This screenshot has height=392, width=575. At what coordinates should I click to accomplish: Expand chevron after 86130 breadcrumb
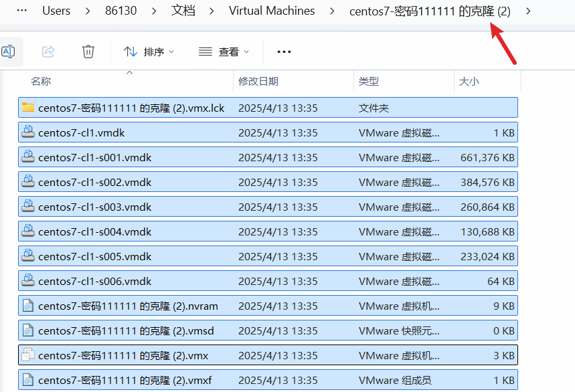tap(154, 11)
